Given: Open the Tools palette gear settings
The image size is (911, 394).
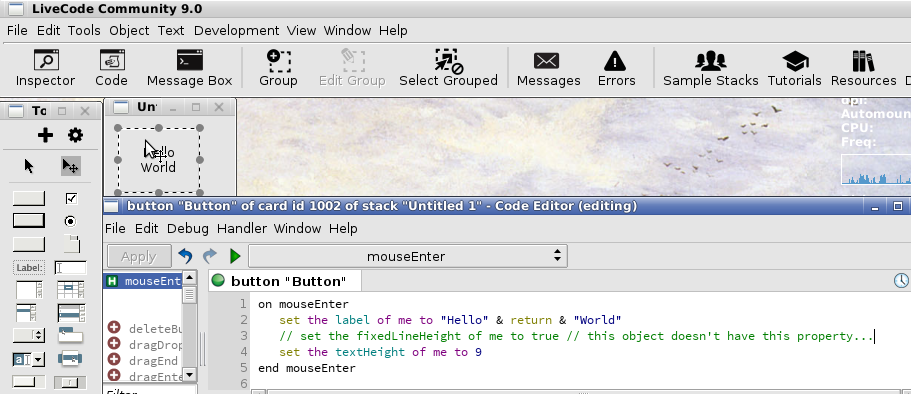Looking at the screenshot, I should point(75,135).
